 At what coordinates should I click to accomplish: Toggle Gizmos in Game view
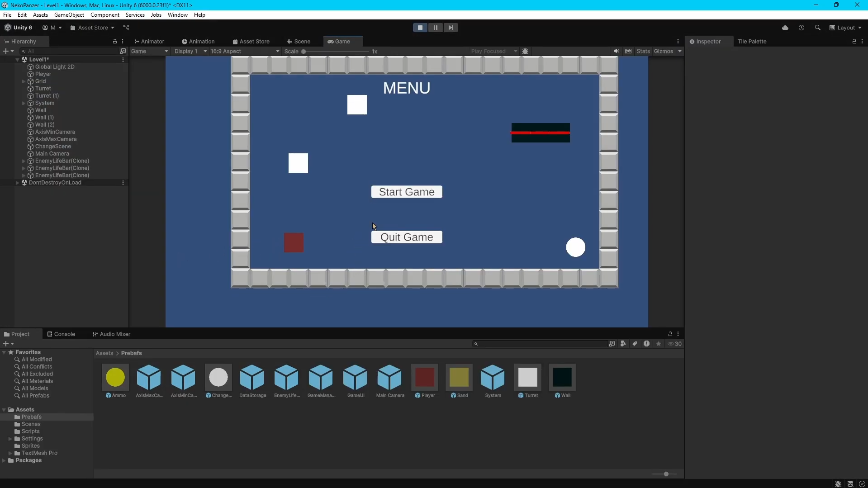663,51
